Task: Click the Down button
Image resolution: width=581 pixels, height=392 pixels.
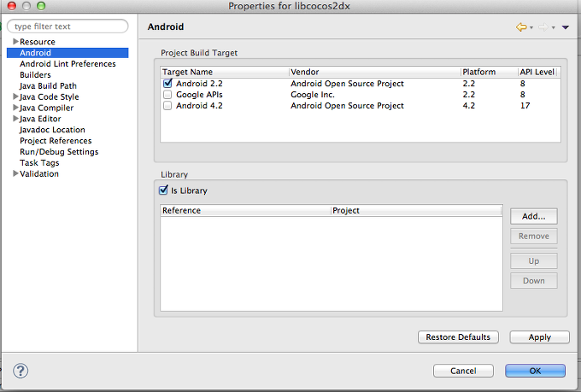Action: 533,280
